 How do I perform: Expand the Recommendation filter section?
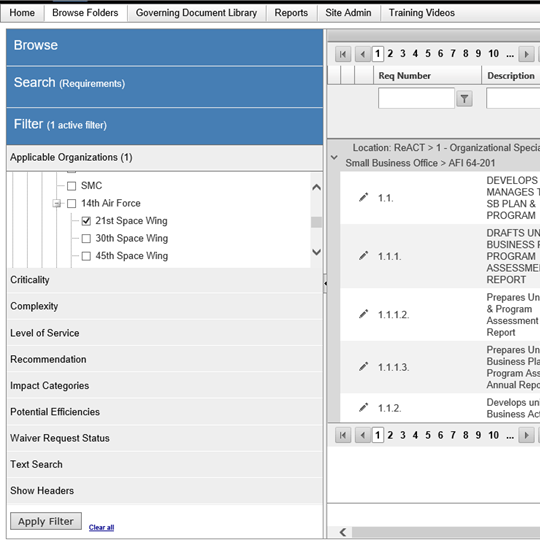[x=165, y=359]
